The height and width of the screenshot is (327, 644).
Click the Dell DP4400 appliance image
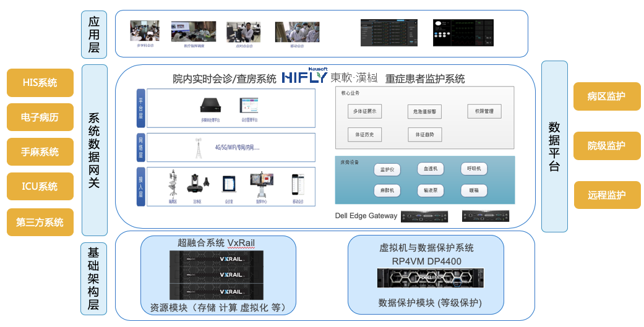point(431,278)
